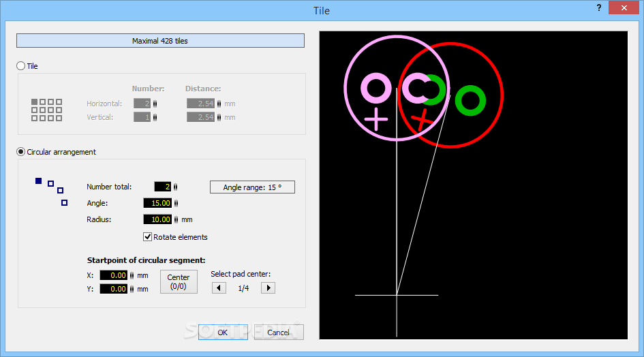Click the pink plus marker in preview
Image resolution: width=644 pixels, height=357 pixels.
point(376,119)
